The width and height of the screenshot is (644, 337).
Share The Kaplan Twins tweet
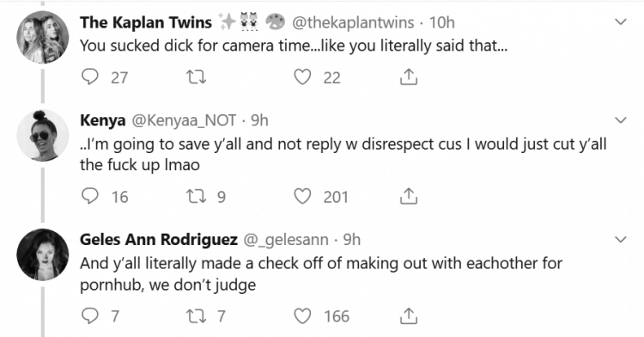point(408,77)
